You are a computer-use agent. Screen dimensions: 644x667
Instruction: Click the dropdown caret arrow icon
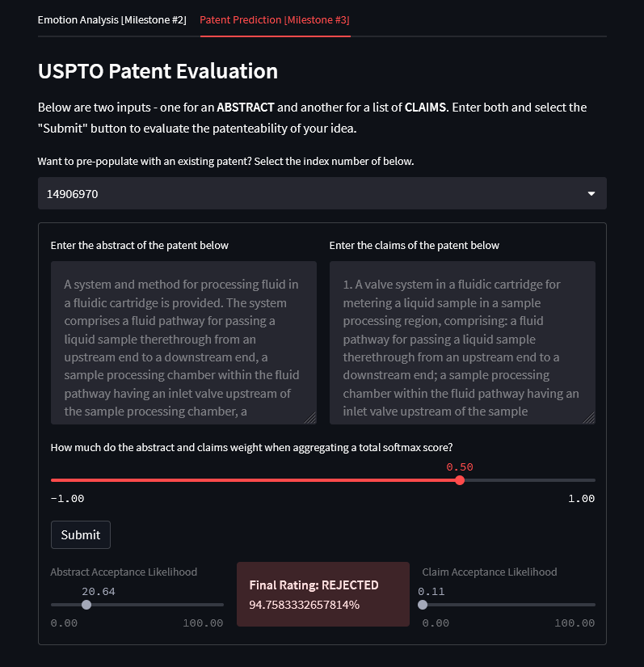[591, 194]
